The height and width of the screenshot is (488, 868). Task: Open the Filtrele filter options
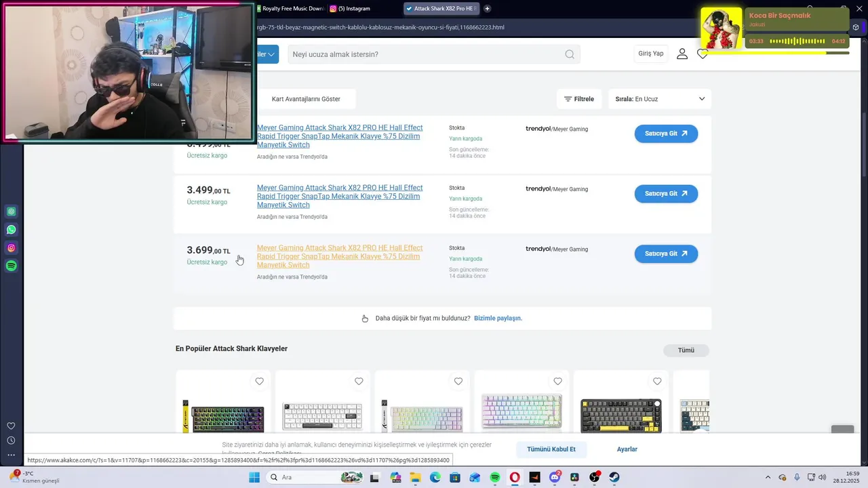pyautogui.click(x=578, y=99)
